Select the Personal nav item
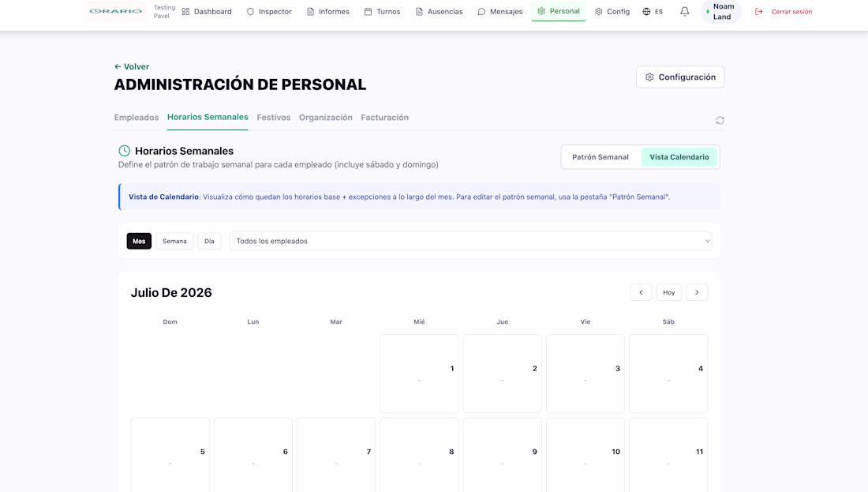The image size is (868, 492). (x=559, y=11)
